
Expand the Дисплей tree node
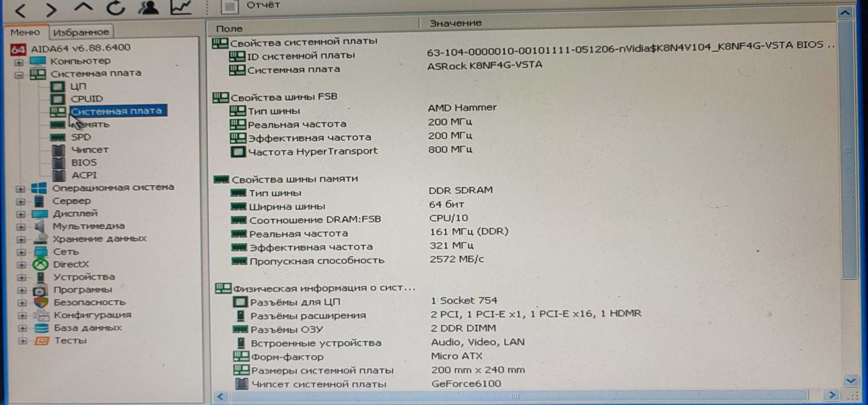[x=20, y=214]
